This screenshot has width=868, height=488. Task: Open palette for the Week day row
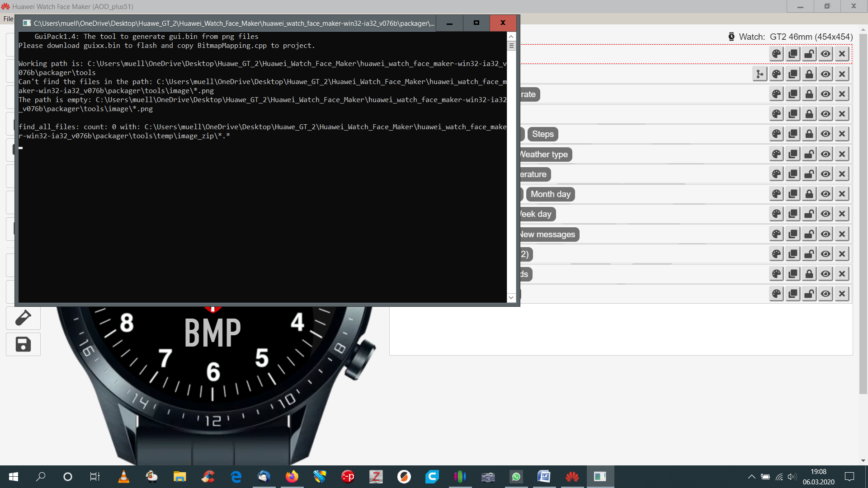click(x=777, y=214)
